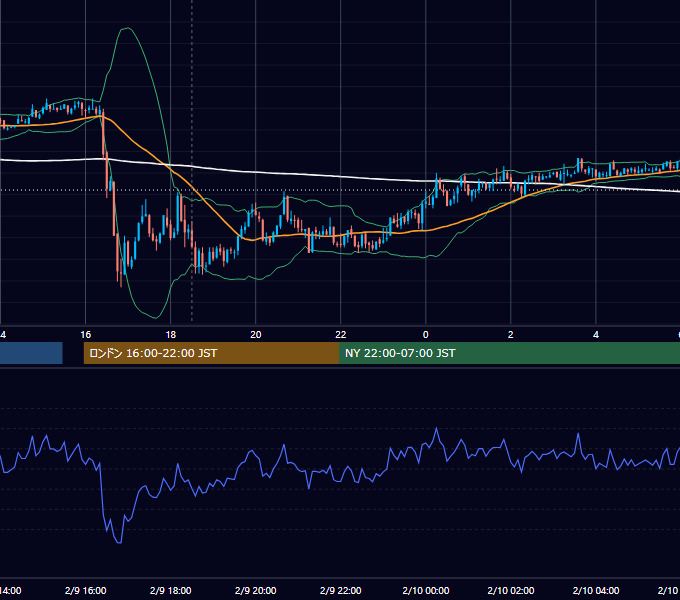Select the NY 22:00-07:00 JST session bar
Screen dimensions: 680x600
pos(510,353)
